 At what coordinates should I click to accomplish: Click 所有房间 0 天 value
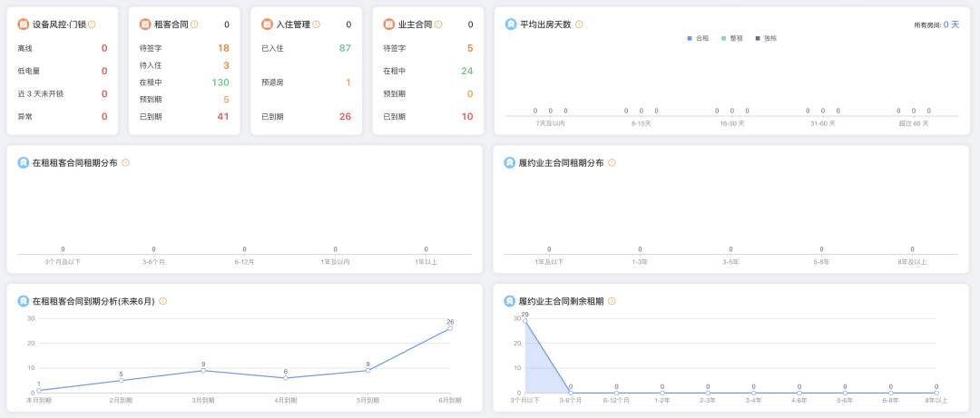[951, 24]
